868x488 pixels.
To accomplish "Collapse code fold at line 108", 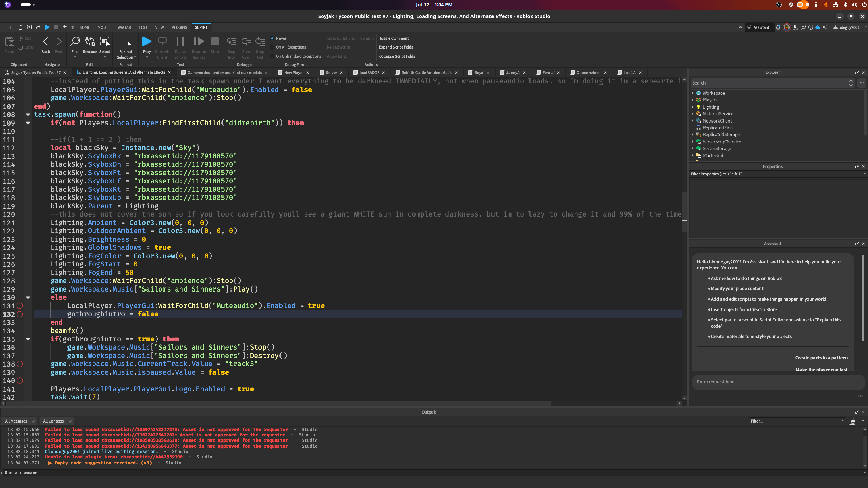I will (28, 115).
